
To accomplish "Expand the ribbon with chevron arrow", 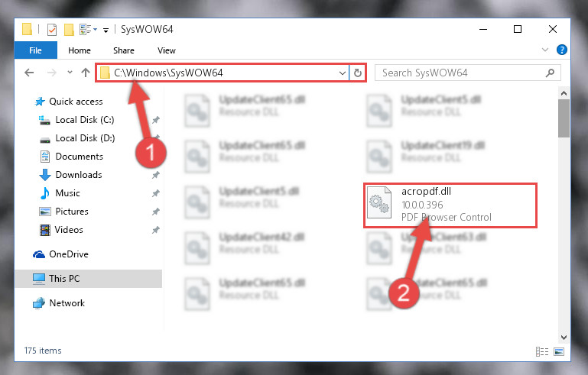I will (x=545, y=50).
